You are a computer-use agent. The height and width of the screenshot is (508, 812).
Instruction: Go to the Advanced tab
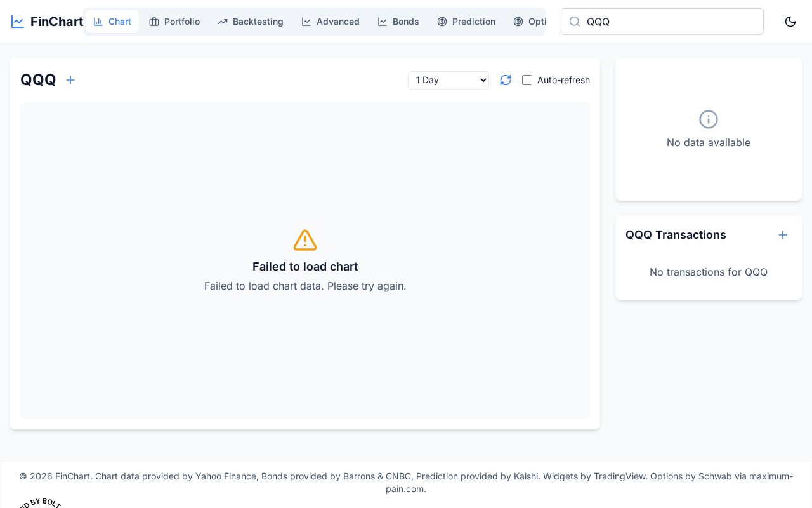(331, 22)
